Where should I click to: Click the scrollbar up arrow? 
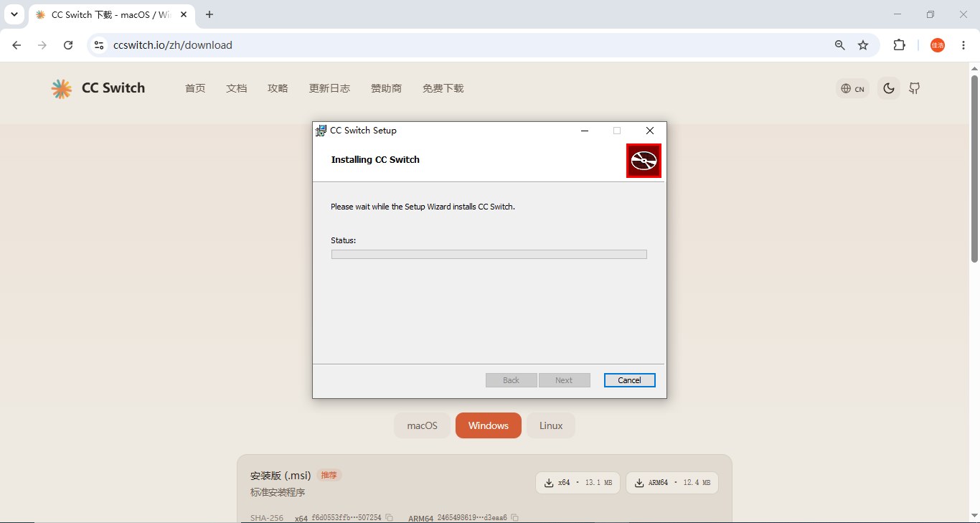[974, 68]
